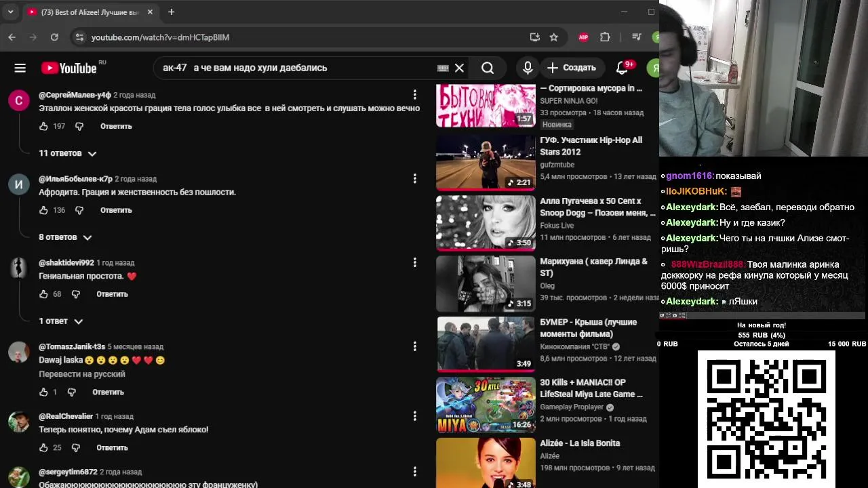
Task: Open the notifications bell
Action: coord(622,68)
